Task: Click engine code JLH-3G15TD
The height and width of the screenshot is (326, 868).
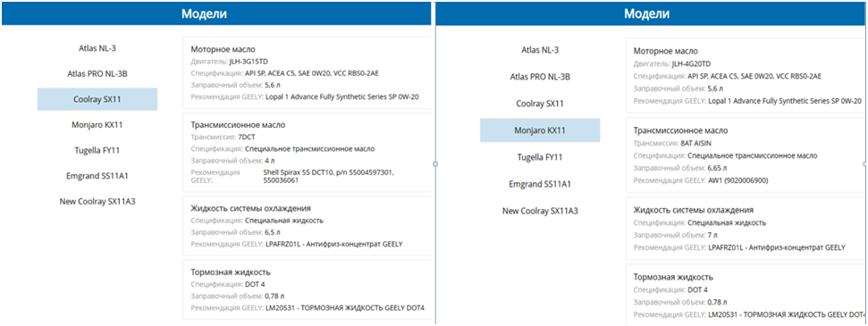Action: 249,61
